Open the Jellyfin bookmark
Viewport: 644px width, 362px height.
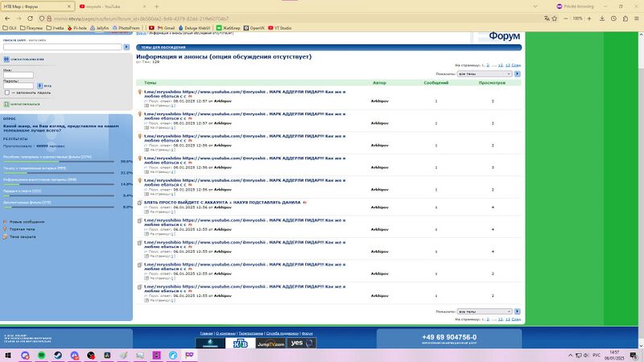coord(99,28)
